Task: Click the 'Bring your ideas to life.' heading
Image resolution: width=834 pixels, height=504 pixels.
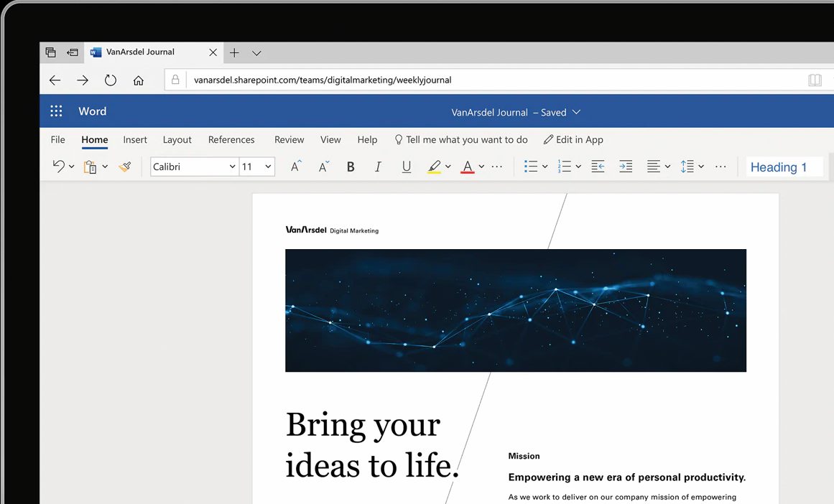Action: pos(372,445)
